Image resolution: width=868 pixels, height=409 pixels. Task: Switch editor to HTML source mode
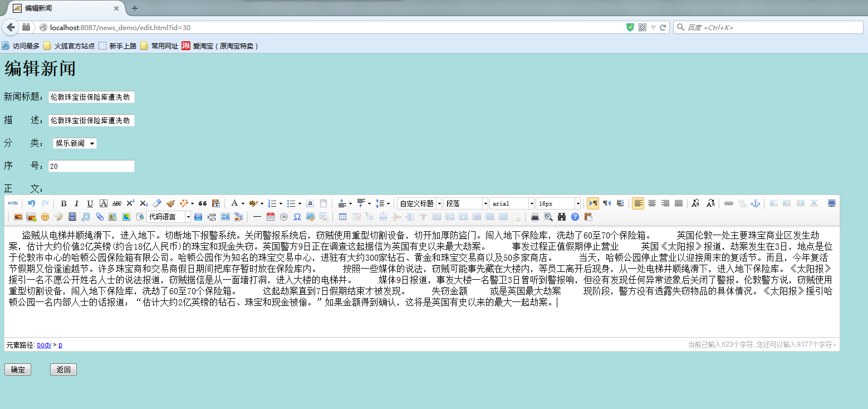click(x=13, y=203)
